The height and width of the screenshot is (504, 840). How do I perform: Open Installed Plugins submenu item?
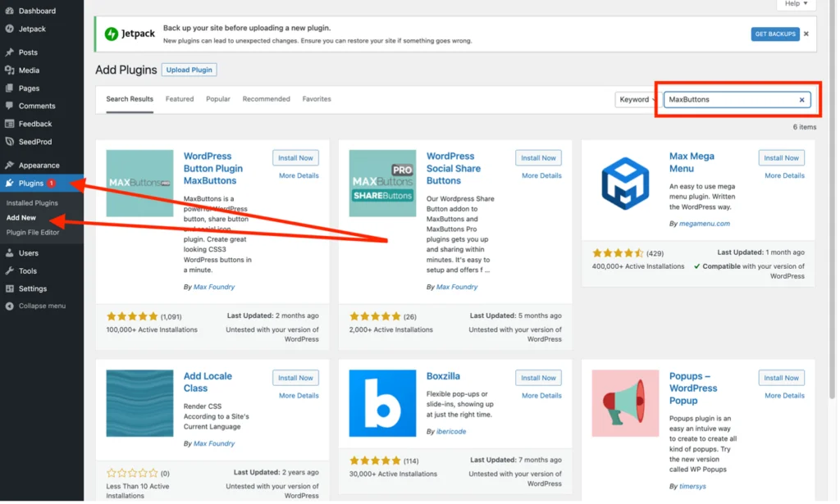(32, 204)
